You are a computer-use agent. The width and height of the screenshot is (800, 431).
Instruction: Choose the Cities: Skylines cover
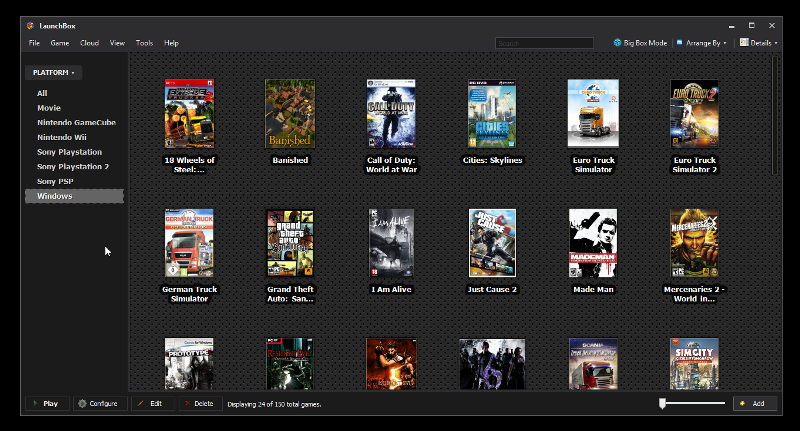[492, 113]
